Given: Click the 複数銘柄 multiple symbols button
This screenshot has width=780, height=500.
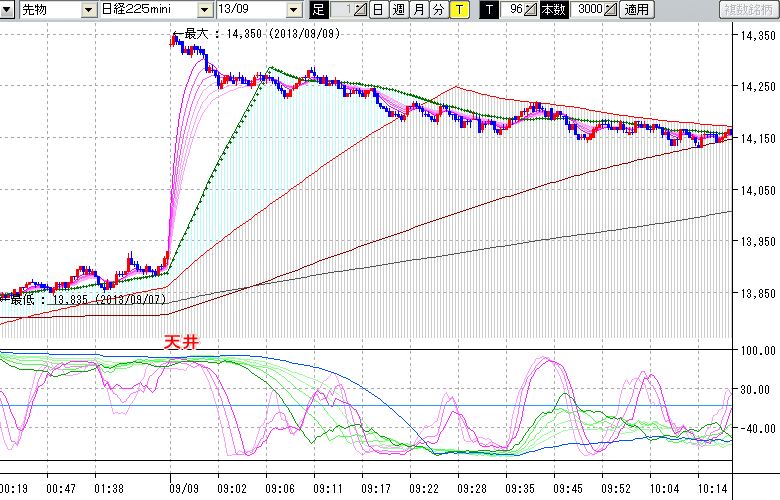Looking at the screenshot, I should point(748,10).
